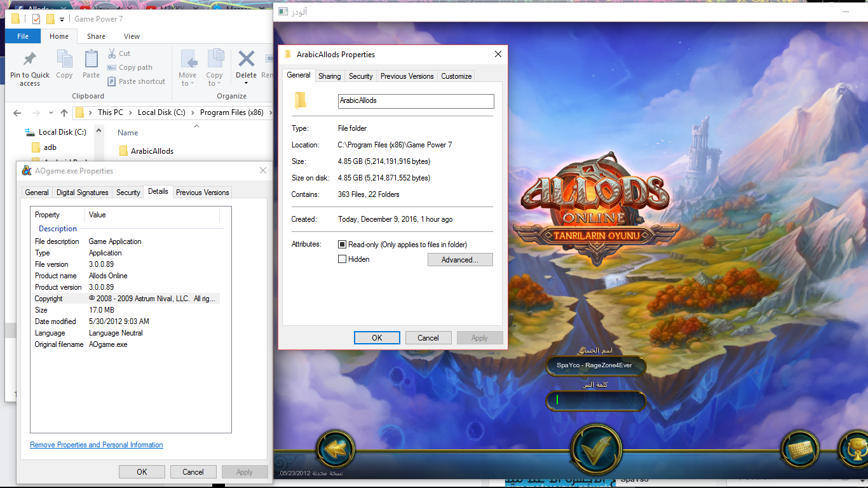The width and height of the screenshot is (868, 488).
Task: Click the Advanced... button
Action: point(460,260)
